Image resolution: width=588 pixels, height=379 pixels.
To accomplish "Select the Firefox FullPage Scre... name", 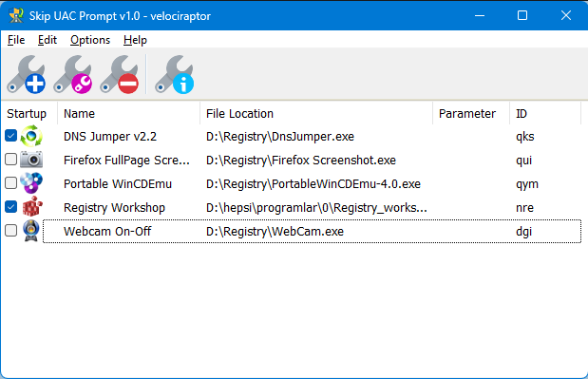I will click(x=126, y=161).
